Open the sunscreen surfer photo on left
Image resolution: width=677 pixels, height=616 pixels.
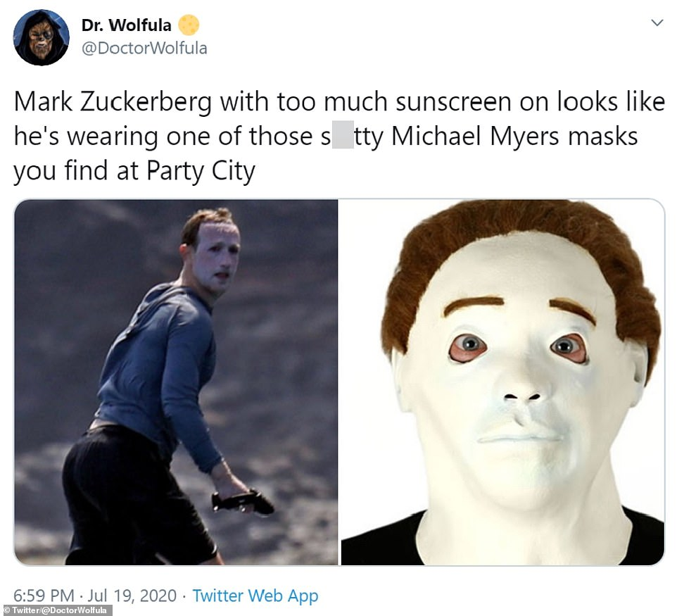click(x=176, y=382)
